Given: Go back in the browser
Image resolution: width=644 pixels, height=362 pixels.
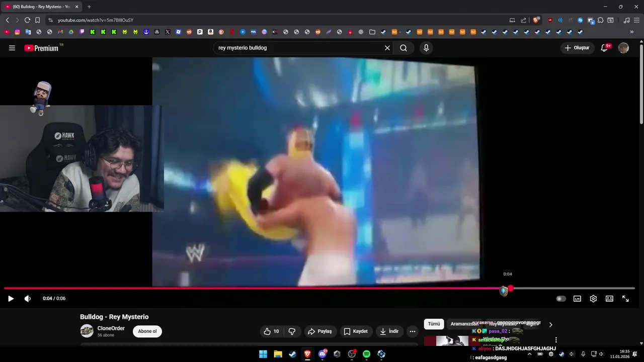Looking at the screenshot, I should pos(7,20).
